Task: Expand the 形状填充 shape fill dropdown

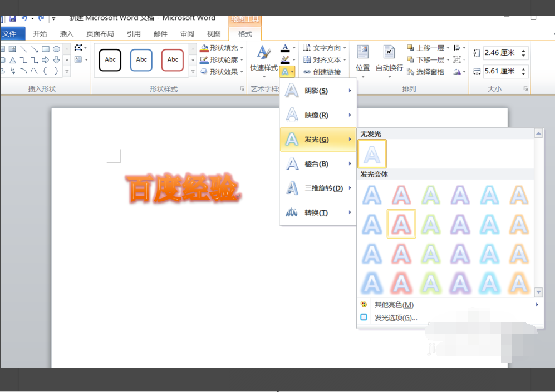Action: point(223,48)
